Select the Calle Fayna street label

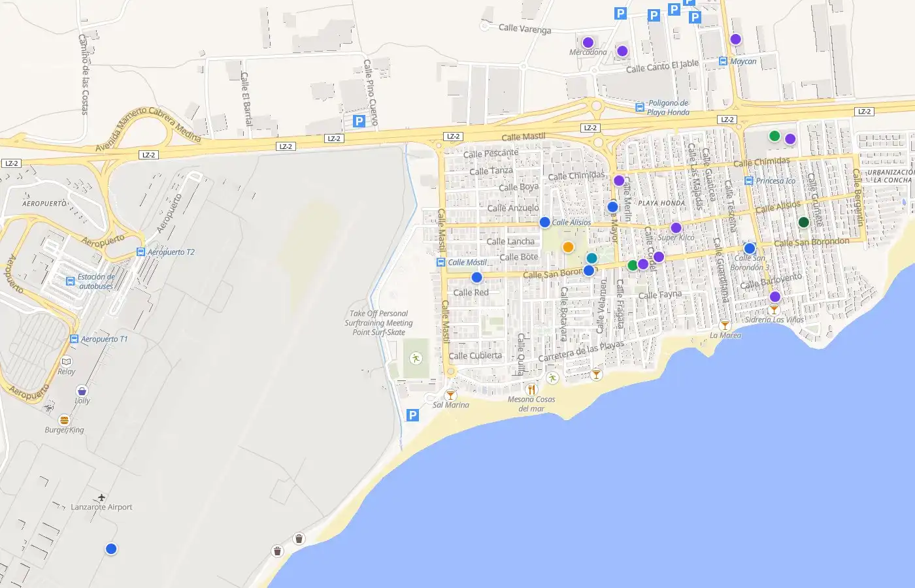click(660, 295)
